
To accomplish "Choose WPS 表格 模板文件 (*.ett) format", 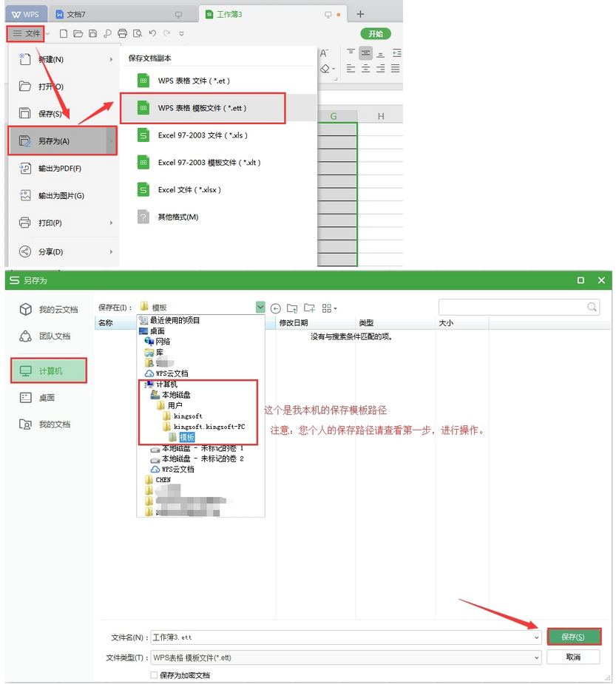I will [x=203, y=108].
